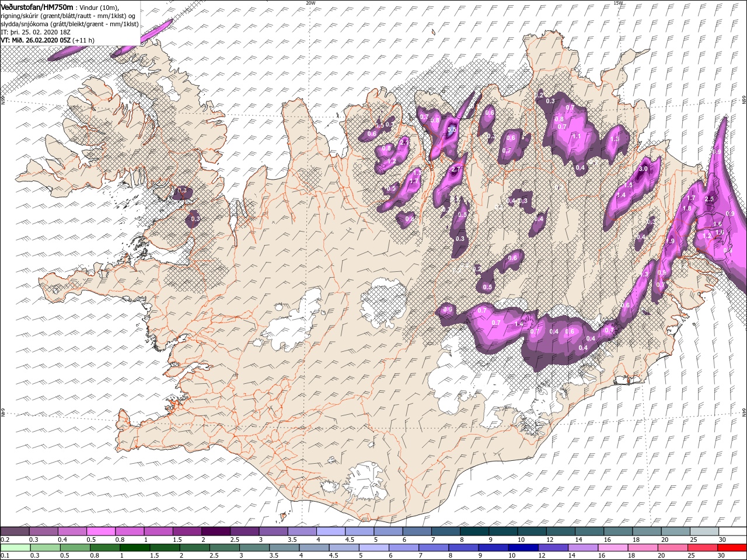Click the '2.5' snowfall value near the east coast
The width and height of the screenshot is (747, 560).
pyautogui.click(x=710, y=199)
